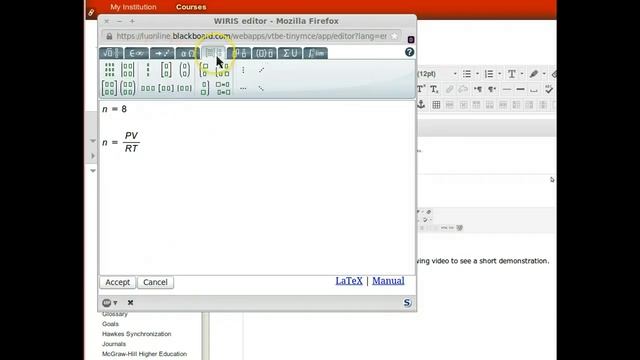Click the blue S icon in the bottom bar
This screenshot has height=360, width=640.
(407, 302)
